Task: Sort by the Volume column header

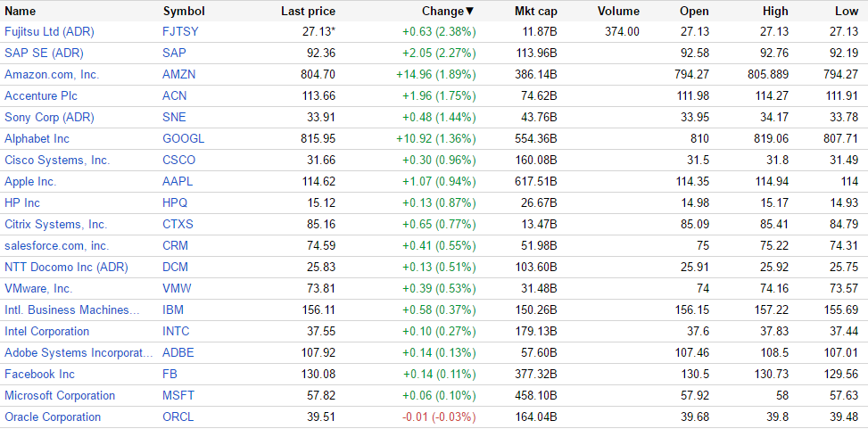Action: click(618, 12)
